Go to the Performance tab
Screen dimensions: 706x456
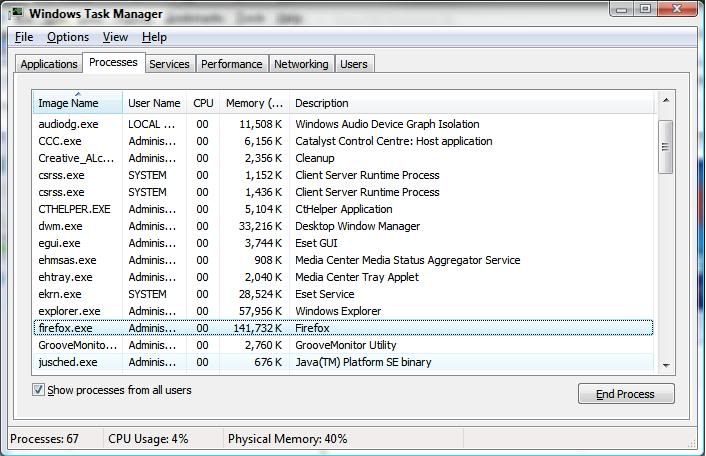pos(231,64)
